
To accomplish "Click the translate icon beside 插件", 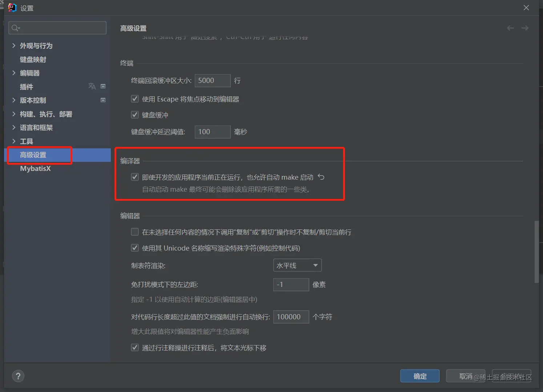I will click(92, 86).
